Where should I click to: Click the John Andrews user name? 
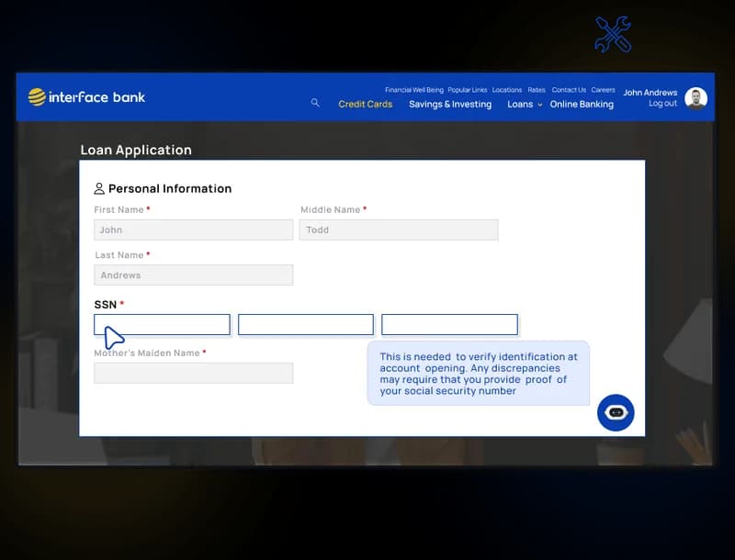(x=650, y=93)
